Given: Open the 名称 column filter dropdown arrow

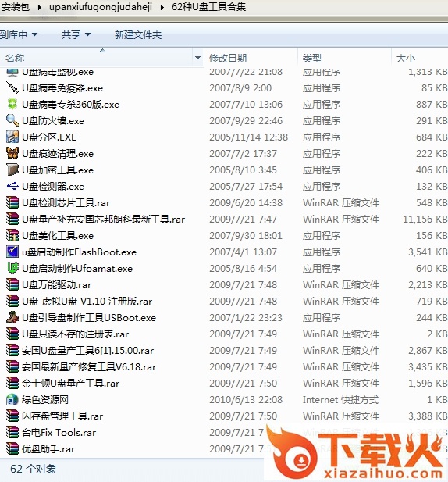Looking at the screenshot, I should (x=197, y=58).
